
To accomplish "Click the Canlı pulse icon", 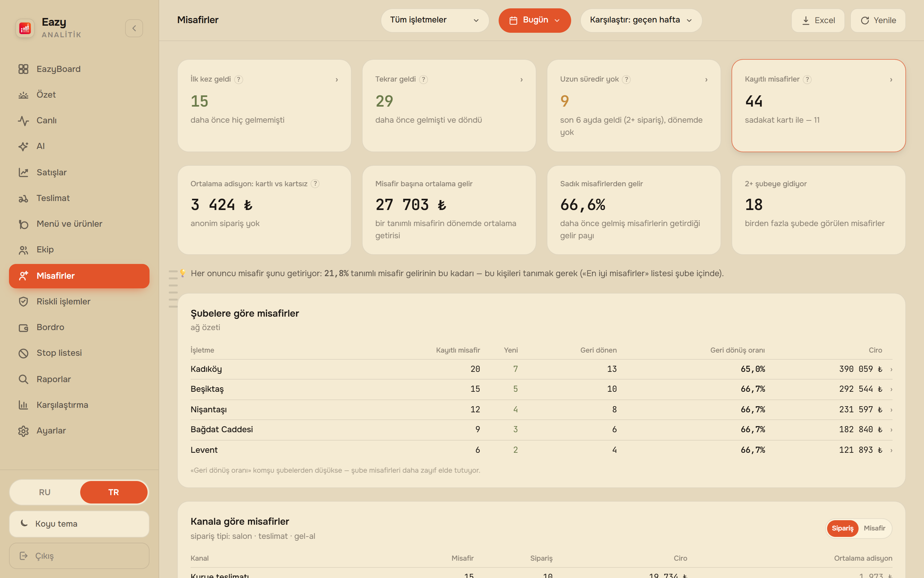I will [23, 120].
